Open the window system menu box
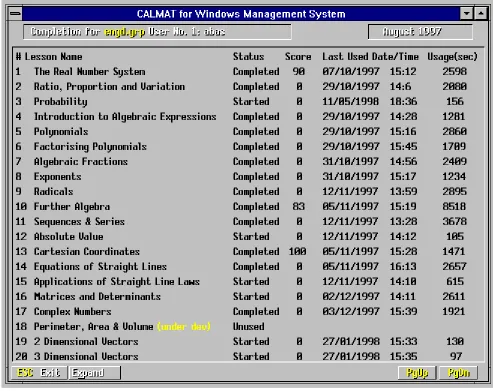 [15, 14]
